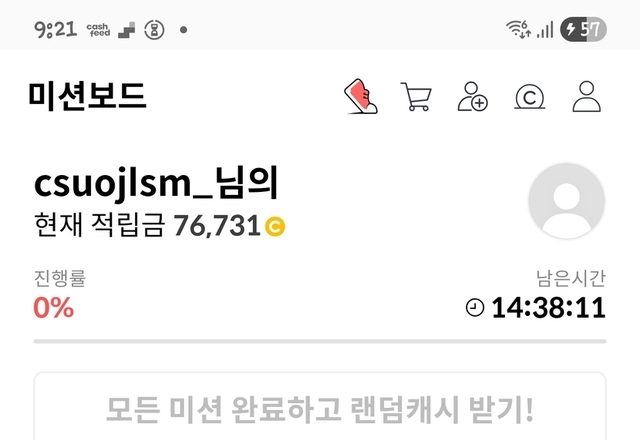The height and width of the screenshot is (440, 640).
Task: Tap the battery indicator showing 57
Action: pyautogui.click(x=583, y=29)
